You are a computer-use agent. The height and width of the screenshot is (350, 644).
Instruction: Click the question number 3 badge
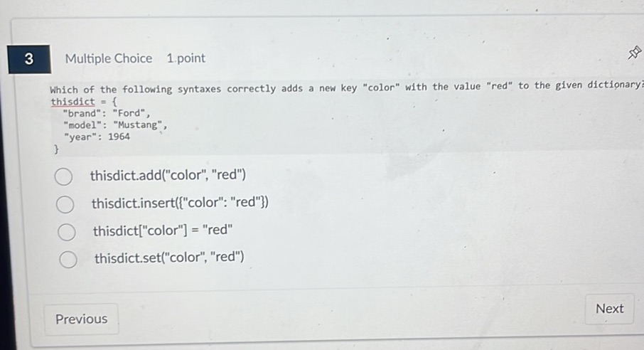28,59
